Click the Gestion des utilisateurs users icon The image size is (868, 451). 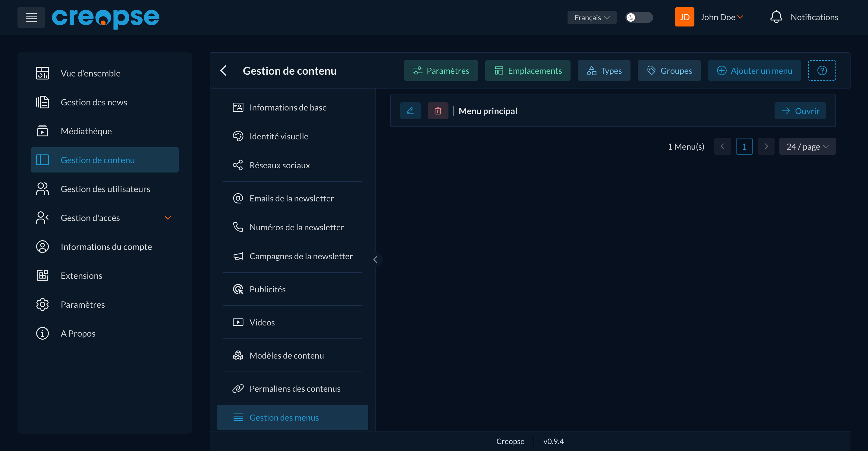pos(42,189)
